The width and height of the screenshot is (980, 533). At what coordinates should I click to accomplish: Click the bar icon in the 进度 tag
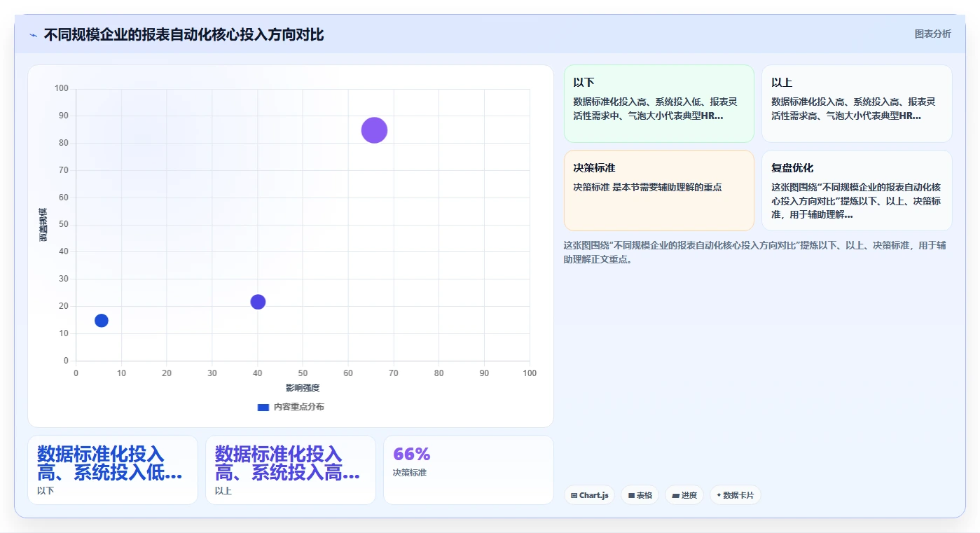tap(675, 495)
